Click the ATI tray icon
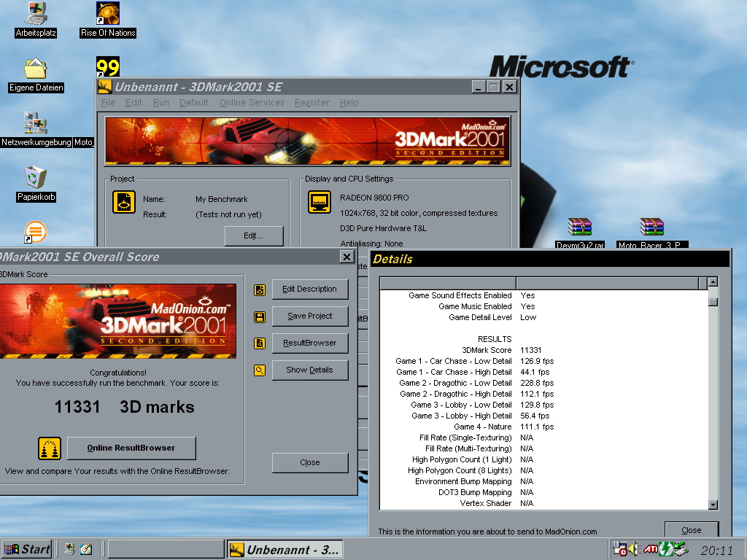747x560 pixels. (651, 550)
